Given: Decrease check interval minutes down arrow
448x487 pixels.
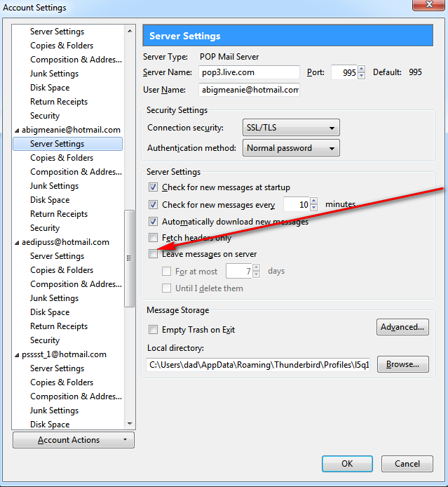Looking at the screenshot, I should click(313, 208).
